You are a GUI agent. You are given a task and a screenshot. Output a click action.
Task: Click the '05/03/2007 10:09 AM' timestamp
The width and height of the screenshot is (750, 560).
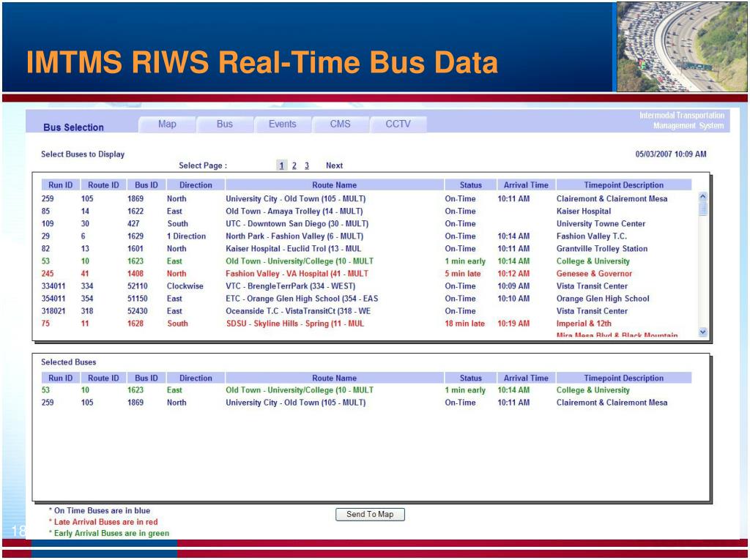[x=671, y=154]
